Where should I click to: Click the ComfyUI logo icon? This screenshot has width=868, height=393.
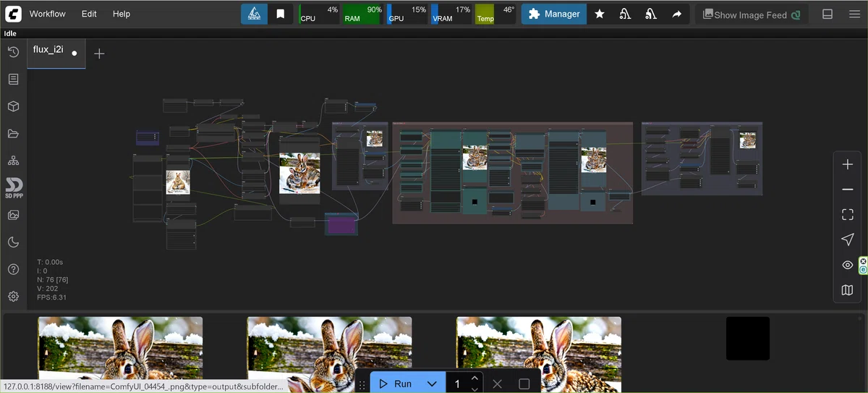(13, 13)
